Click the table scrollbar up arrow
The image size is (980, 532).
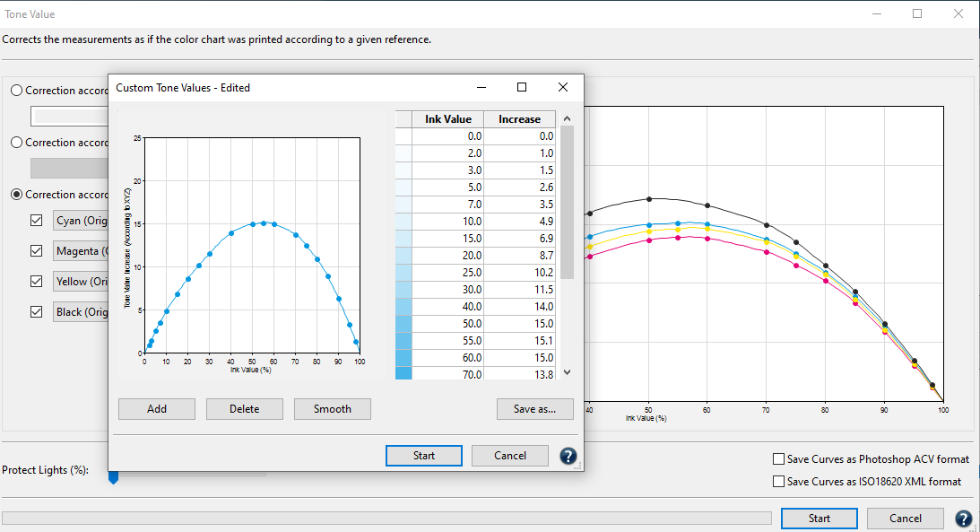point(567,118)
